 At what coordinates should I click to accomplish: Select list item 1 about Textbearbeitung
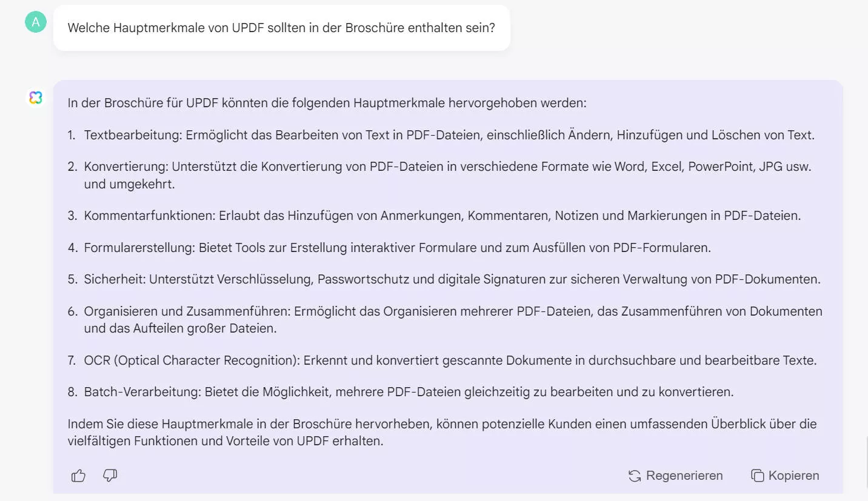pos(450,134)
